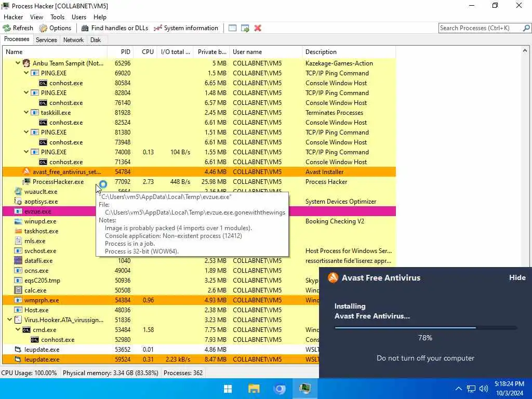
Task: Click the red X terminate icon
Action: tap(258, 28)
